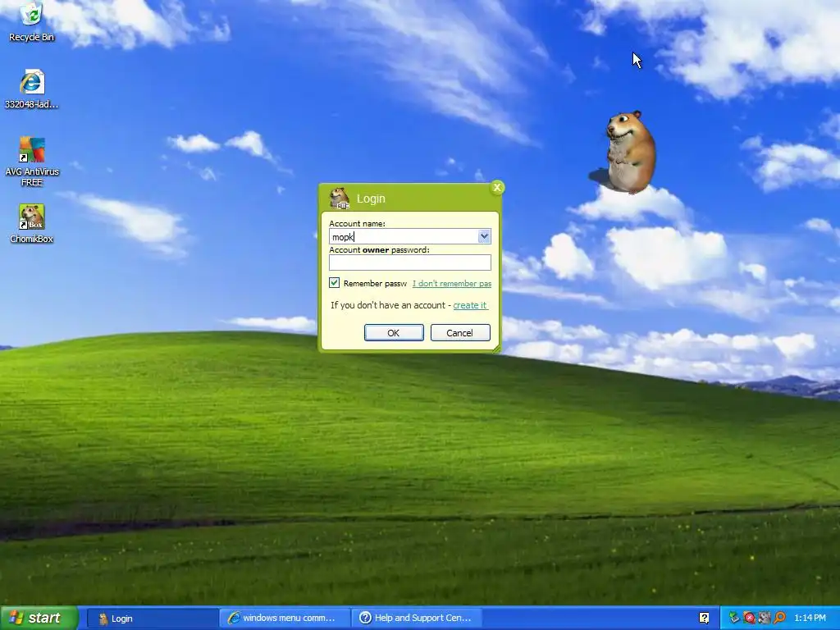840x630 pixels.
Task: Open the Recycle Bin desktop icon
Action: click(x=32, y=21)
